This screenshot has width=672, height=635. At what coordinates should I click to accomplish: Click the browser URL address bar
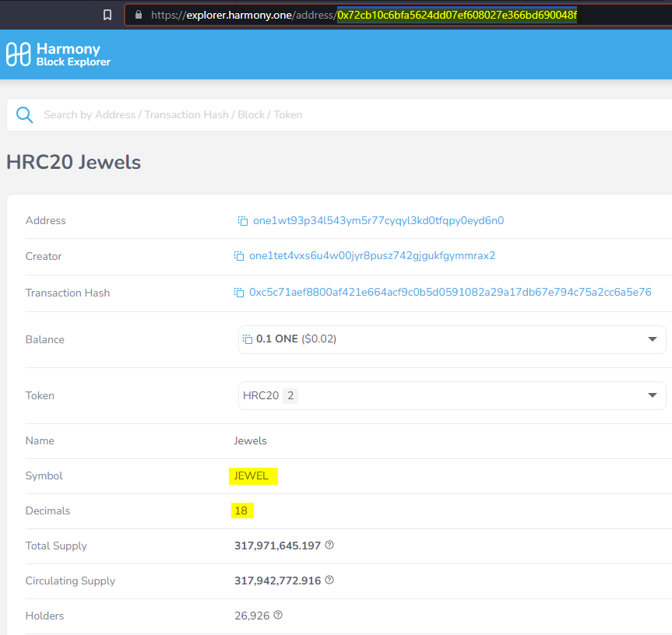[350, 14]
